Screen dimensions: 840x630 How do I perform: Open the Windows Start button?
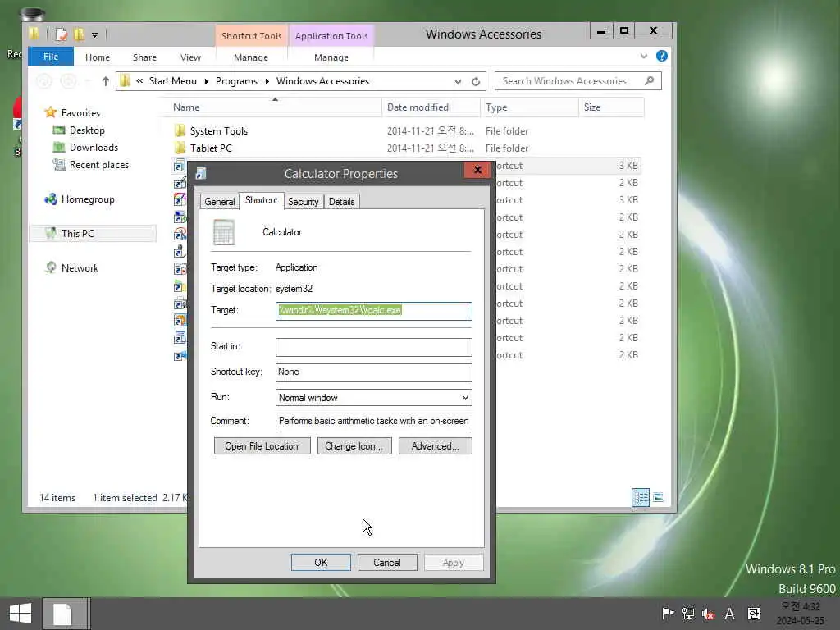tap(21, 614)
